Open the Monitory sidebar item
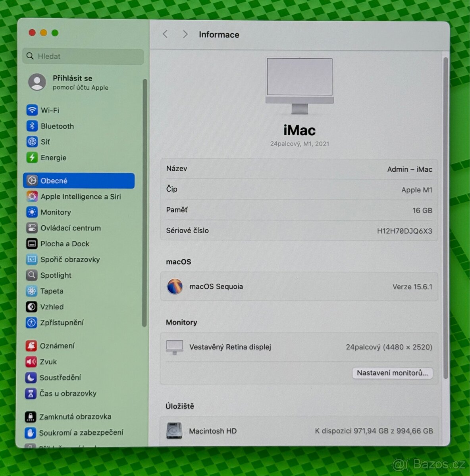The height and width of the screenshot is (476, 470). [x=56, y=212]
